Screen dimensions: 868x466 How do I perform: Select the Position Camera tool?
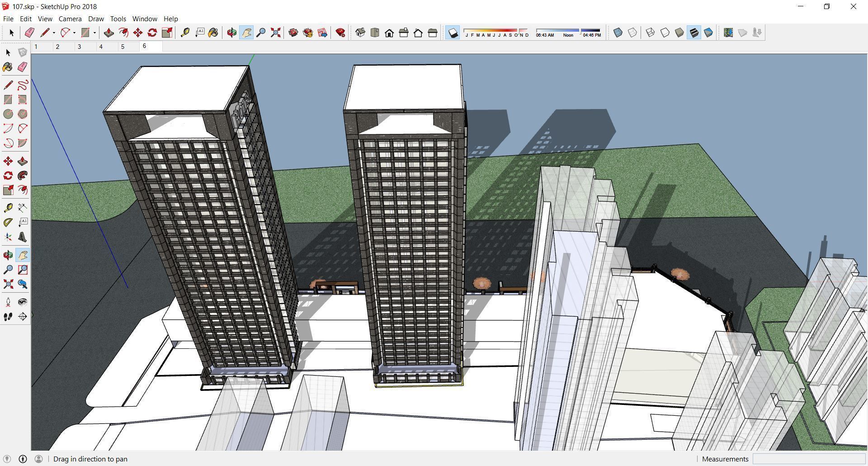8,302
